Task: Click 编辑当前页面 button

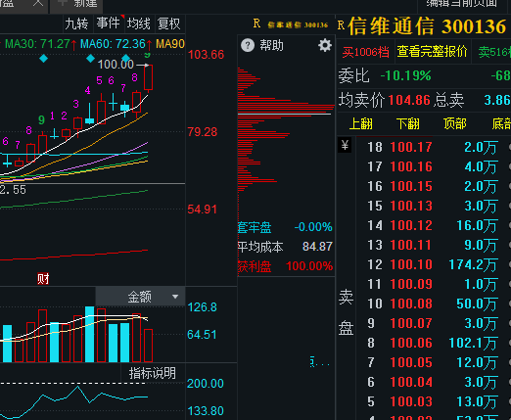Action: click(462, 4)
